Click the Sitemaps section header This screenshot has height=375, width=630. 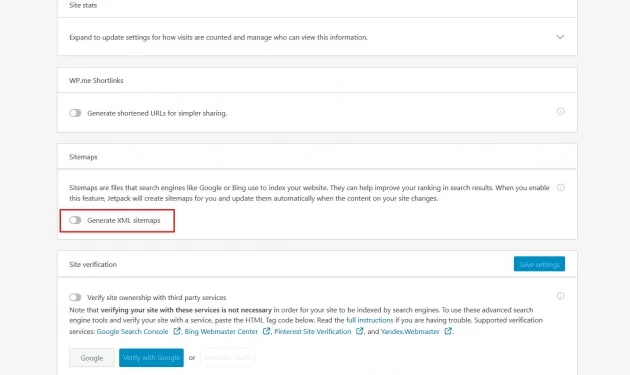[83, 157]
